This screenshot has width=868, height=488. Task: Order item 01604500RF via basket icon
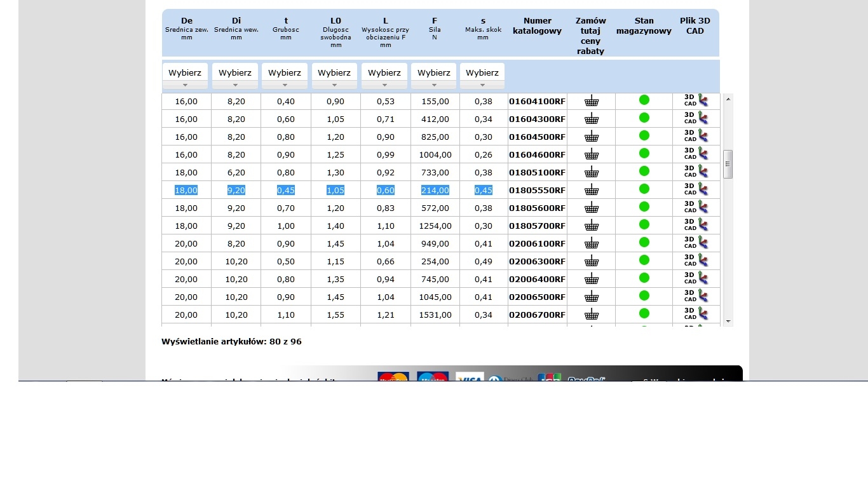[592, 137]
